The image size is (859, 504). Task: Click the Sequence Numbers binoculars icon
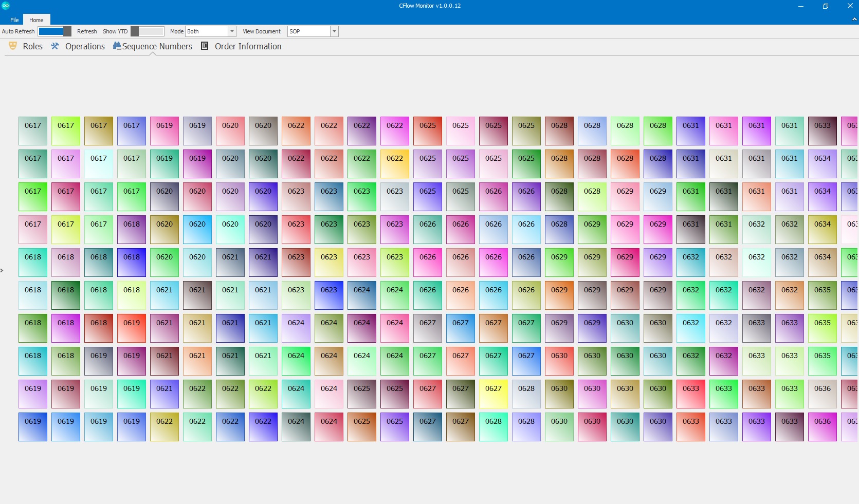(117, 46)
